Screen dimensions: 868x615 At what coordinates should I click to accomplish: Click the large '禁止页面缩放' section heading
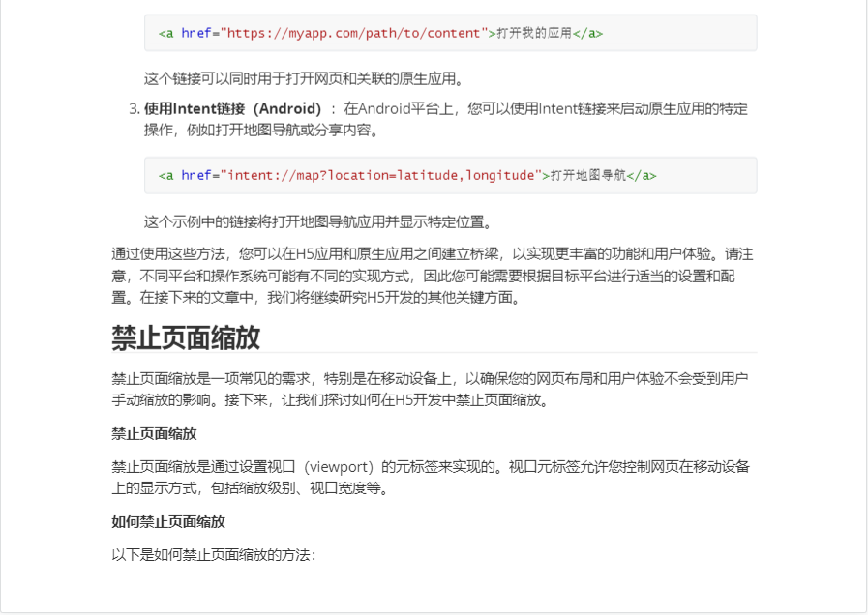pyautogui.click(x=186, y=337)
